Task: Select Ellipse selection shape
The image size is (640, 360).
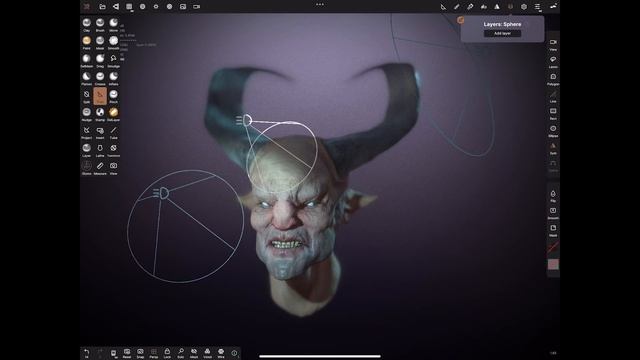Action: [x=553, y=131]
